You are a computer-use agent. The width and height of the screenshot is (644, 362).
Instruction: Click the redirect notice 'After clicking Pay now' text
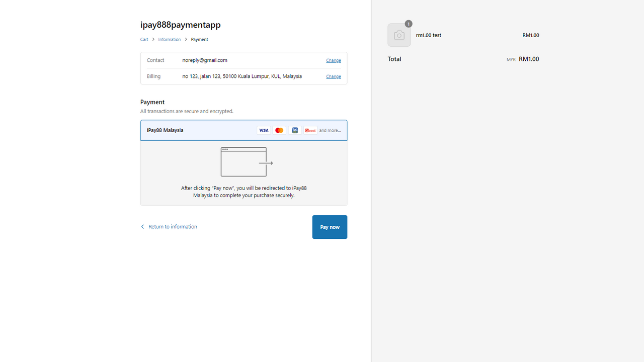tap(244, 192)
